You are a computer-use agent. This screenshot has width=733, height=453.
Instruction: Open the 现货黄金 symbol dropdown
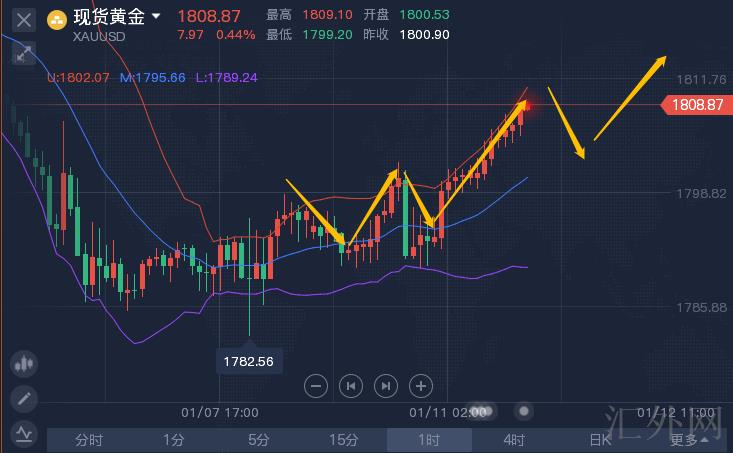click(156, 16)
